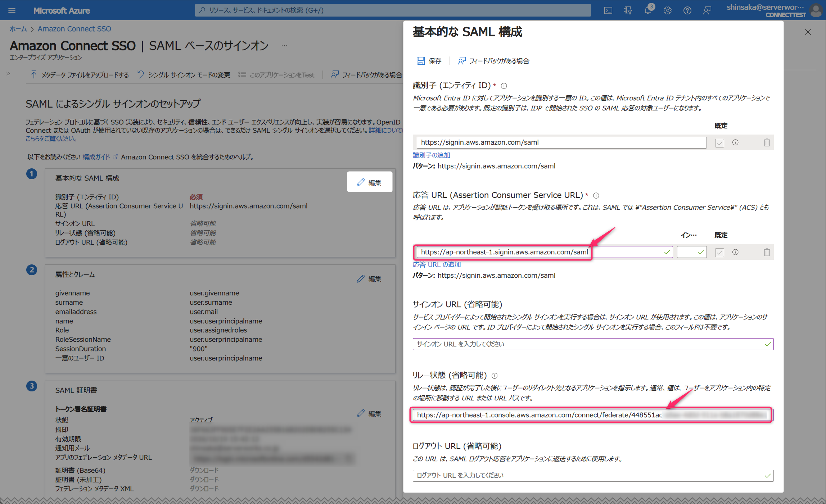Open the ellipsis menu beside the page title
The image size is (826, 504).
point(284,46)
